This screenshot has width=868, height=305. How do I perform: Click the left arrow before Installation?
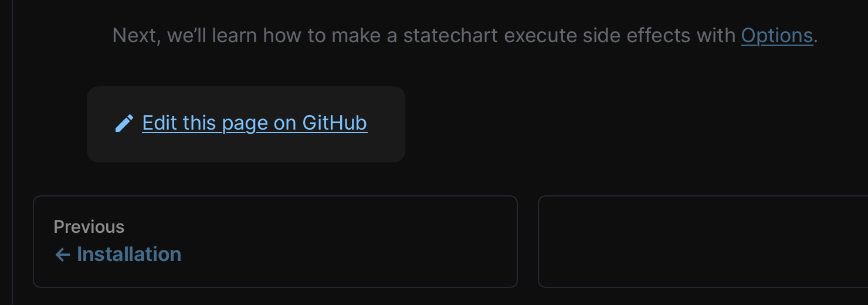click(x=62, y=255)
